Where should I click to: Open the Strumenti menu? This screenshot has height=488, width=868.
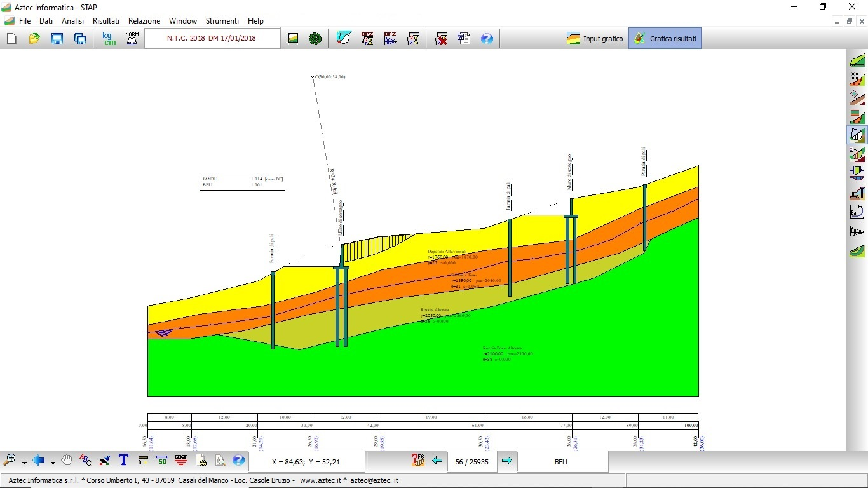(x=222, y=21)
